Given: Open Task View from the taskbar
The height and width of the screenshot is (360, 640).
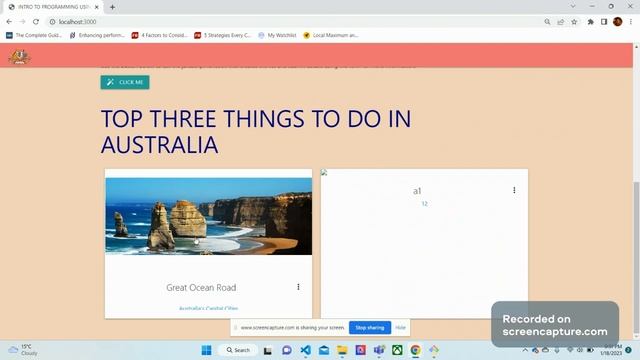Looking at the screenshot, I should click(x=268, y=350).
